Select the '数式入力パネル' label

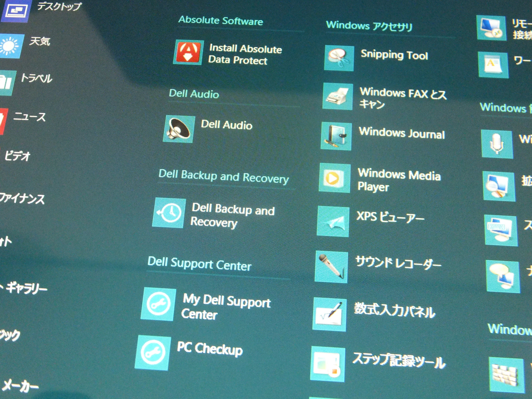click(x=394, y=310)
